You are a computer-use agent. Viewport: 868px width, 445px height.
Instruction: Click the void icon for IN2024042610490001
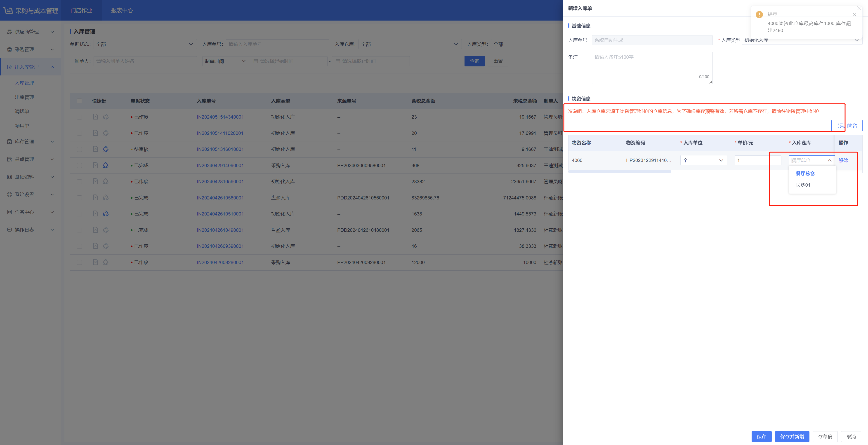point(95,230)
